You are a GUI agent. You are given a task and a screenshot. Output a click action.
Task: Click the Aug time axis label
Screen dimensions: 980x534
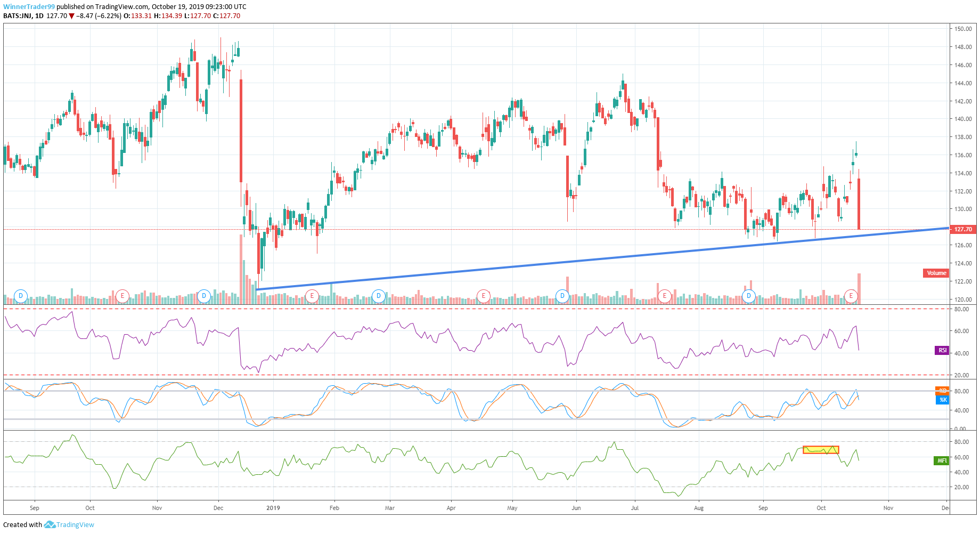699,508
